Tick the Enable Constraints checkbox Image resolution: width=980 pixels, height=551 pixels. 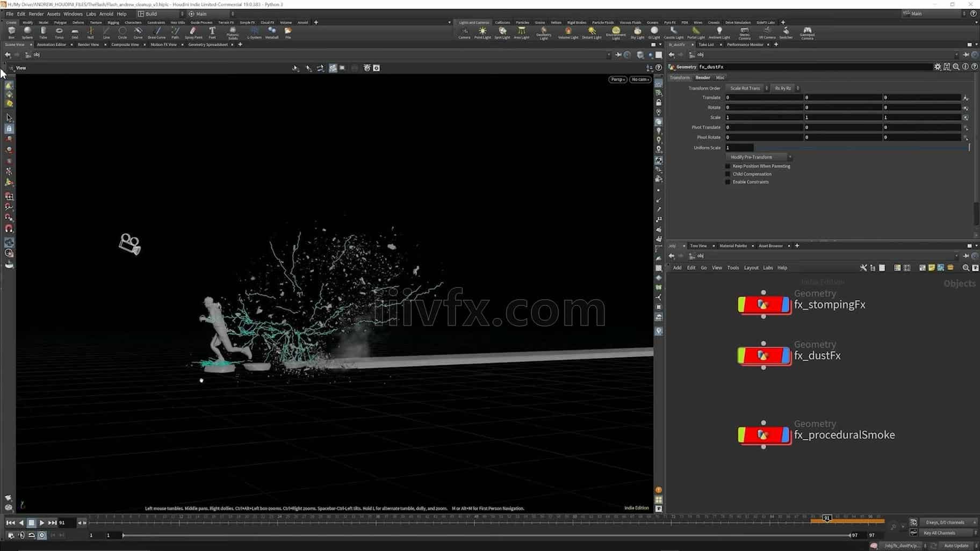[728, 182]
